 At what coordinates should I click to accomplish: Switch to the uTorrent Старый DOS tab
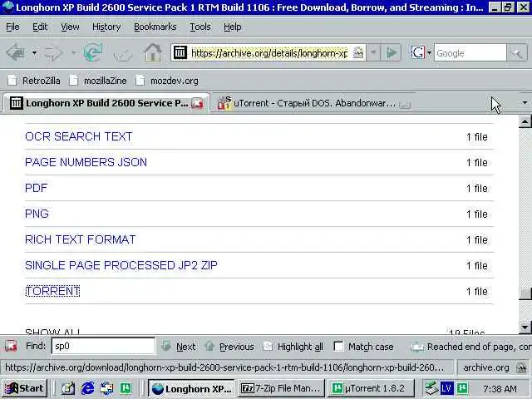(x=314, y=103)
